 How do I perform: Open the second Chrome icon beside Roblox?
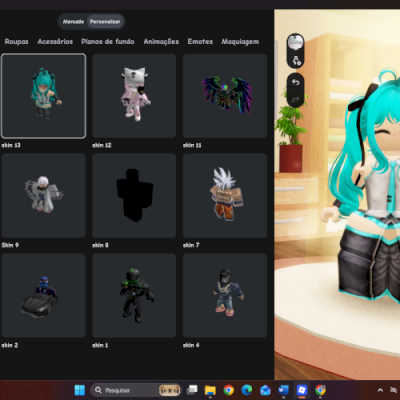click(x=320, y=390)
